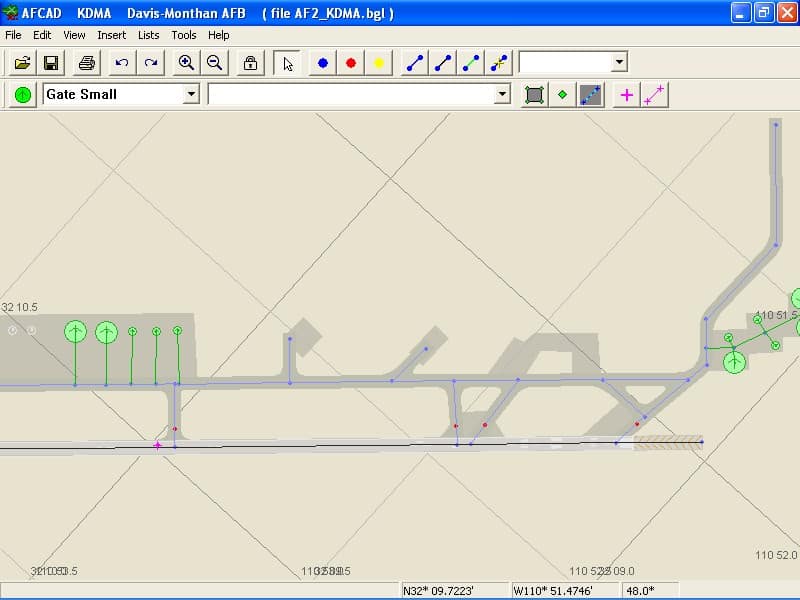Screen dimensions: 800x600
Task: Toggle the padlock lock icon
Action: pyautogui.click(x=250, y=63)
